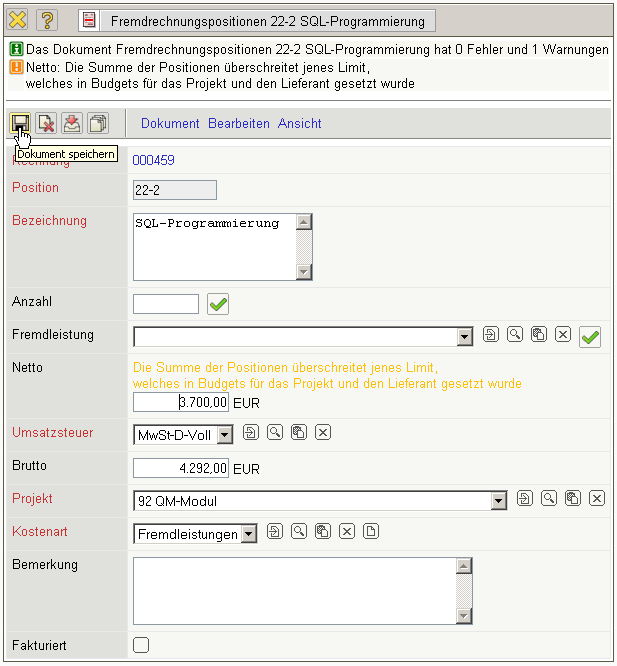617x666 pixels.
Task: Click the green checkmark next to Anzahl
Action: point(218,304)
